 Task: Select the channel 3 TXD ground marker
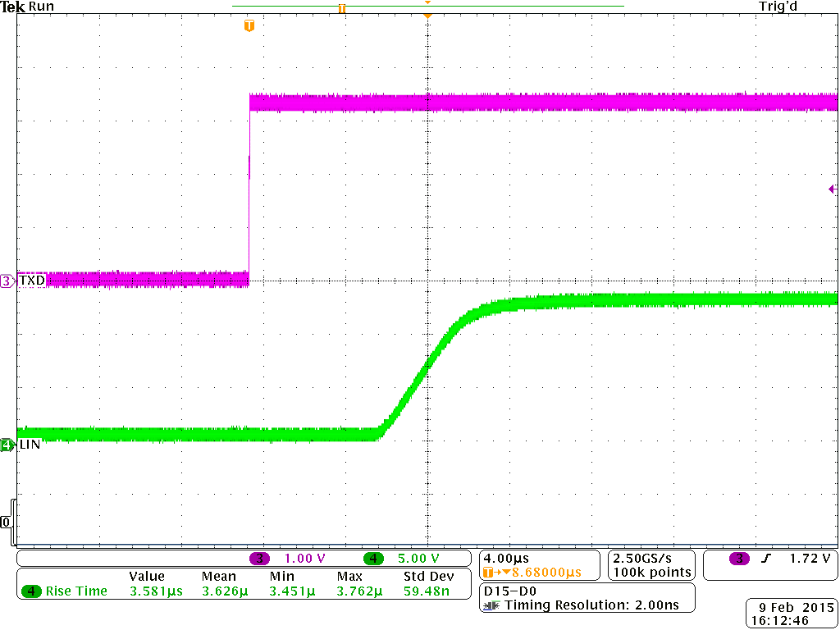pos(7,281)
